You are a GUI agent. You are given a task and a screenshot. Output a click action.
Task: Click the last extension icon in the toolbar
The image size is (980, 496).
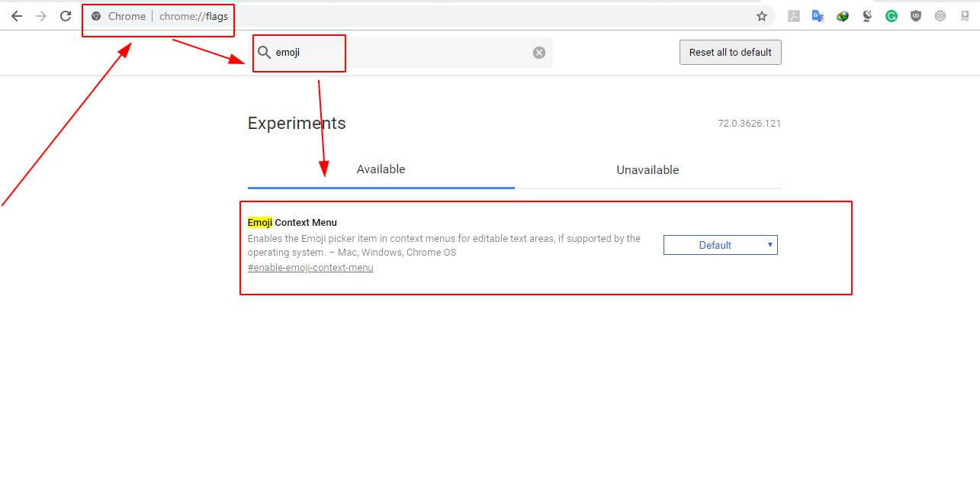pos(965,16)
